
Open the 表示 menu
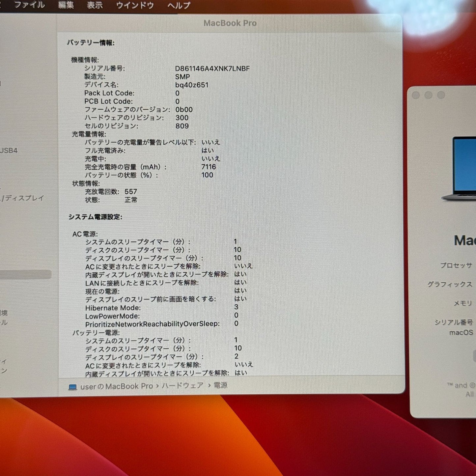click(95, 5)
